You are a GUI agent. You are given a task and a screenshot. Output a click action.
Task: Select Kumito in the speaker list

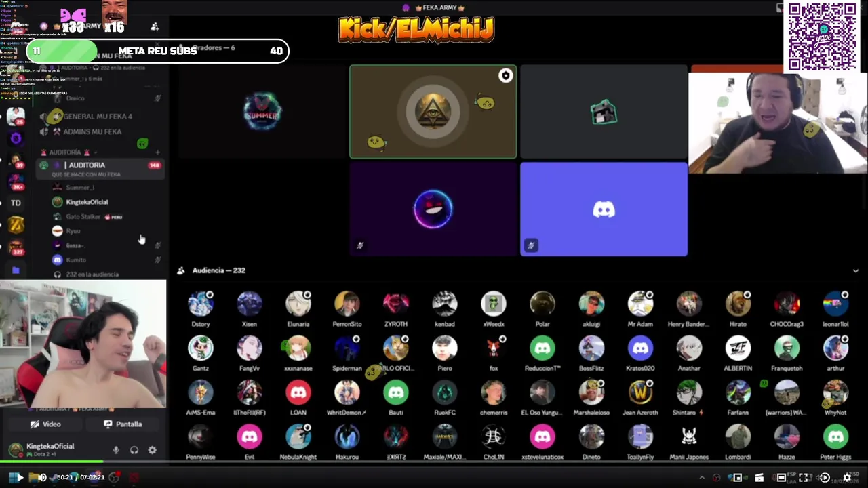[x=76, y=260]
